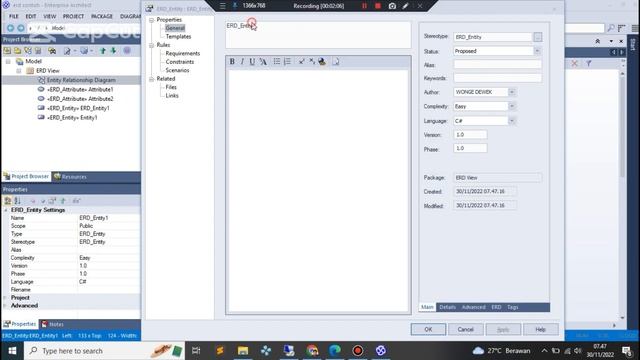Viewport: 640px width, 360px height.
Task: Open the FILE menu
Action: point(13,16)
